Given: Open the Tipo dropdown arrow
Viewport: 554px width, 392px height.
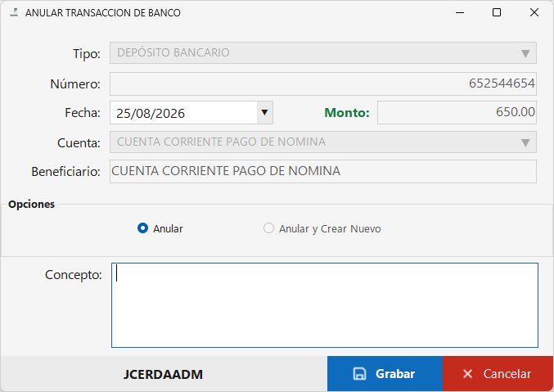Looking at the screenshot, I should tap(525, 53).
